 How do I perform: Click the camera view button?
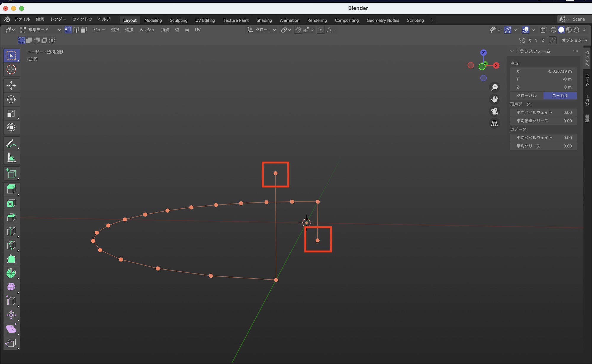(x=494, y=111)
